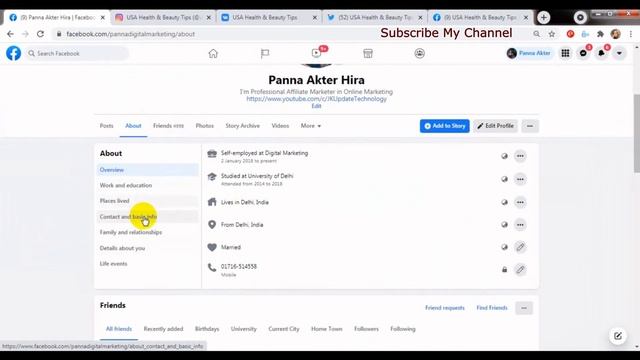The image size is (640, 360).
Task: Open the YouTube channel link in bio
Action: tap(316, 99)
